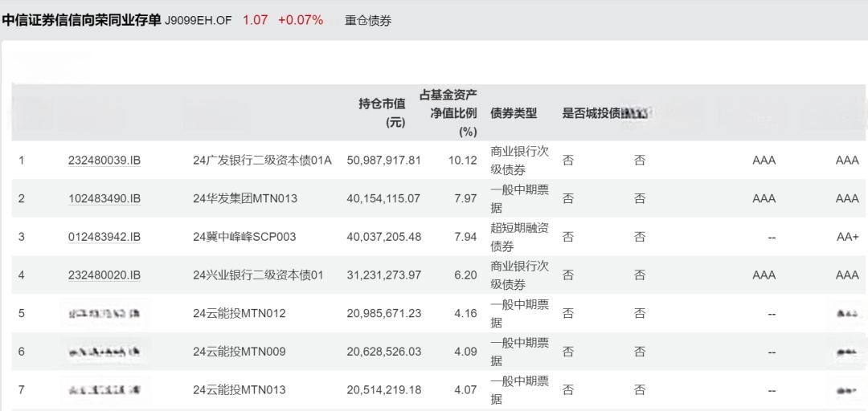
Task: Click the 4.09 percentage cell
Action: 465,352
